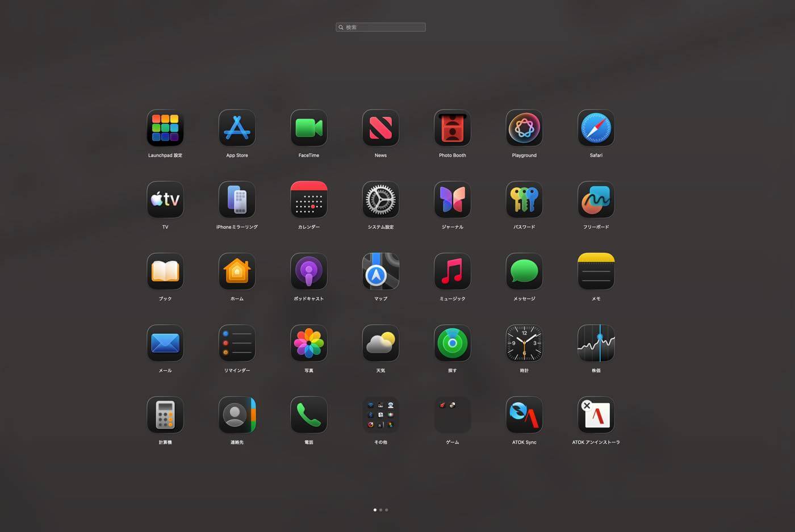Expand the ゲーム (Games) folder
The width and height of the screenshot is (795, 532).
[x=453, y=415]
